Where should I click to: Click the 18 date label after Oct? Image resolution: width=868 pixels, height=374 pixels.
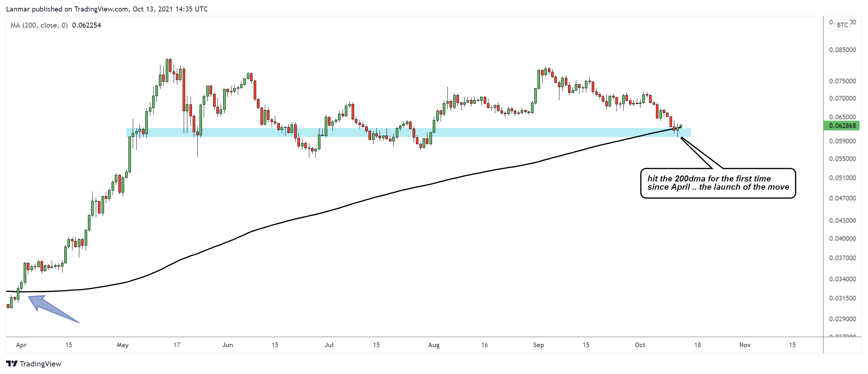click(x=697, y=345)
